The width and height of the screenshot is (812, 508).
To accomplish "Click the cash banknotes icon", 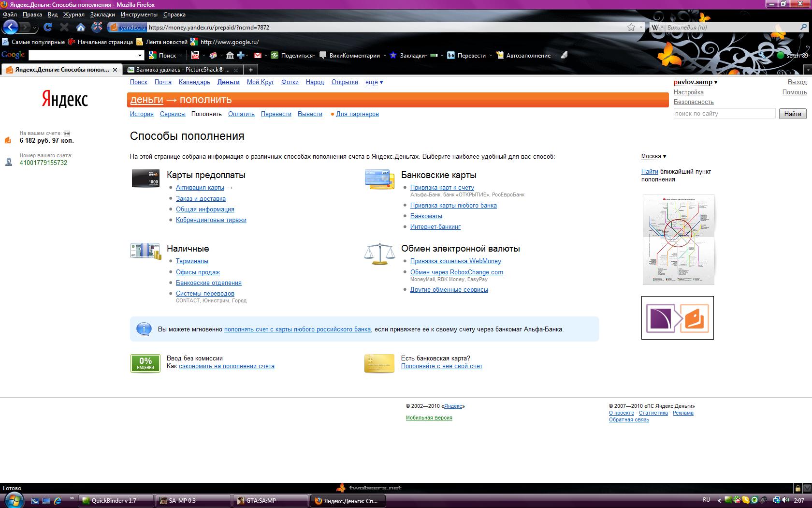I will 145,251.
